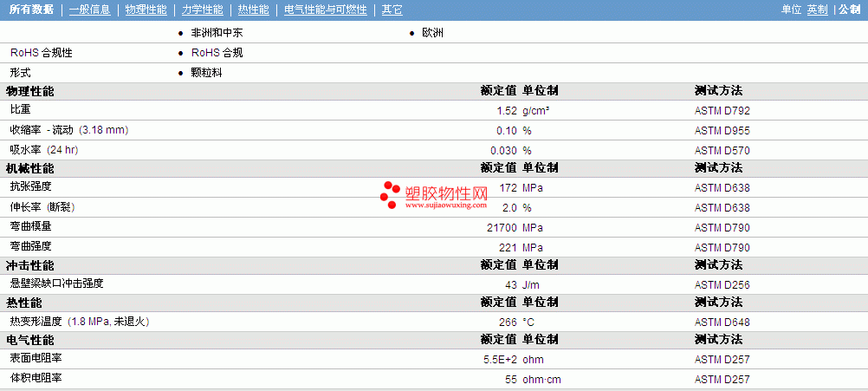868x391 pixels.
Task: Click the 热性能 section header in table
Action: (23, 303)
